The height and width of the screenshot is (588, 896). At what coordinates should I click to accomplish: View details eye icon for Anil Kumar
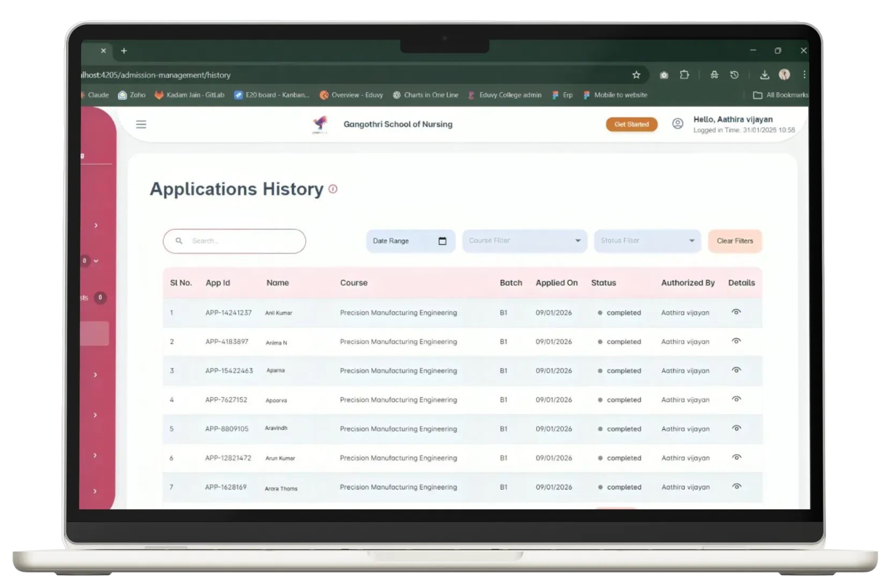(736, 312)
